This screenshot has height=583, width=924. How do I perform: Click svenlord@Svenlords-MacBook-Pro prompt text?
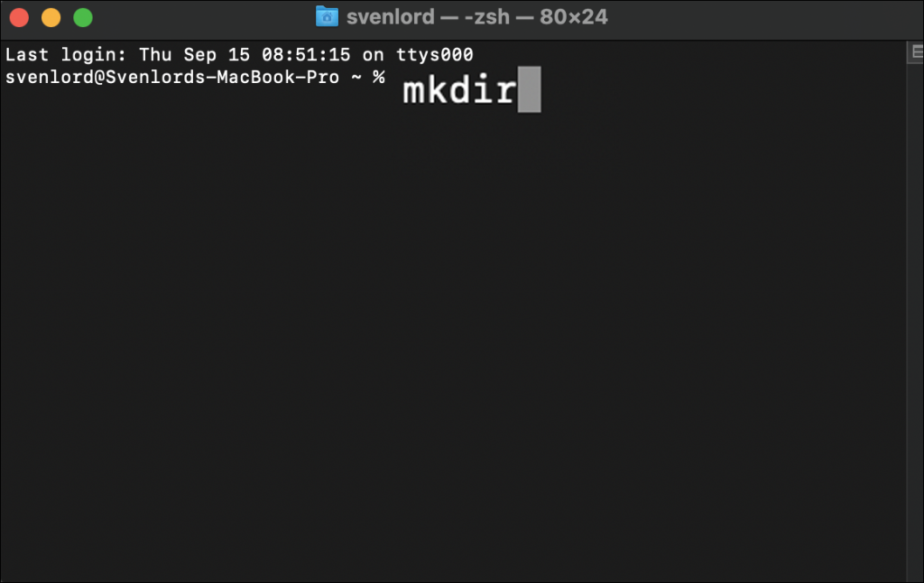pos(172,78)
